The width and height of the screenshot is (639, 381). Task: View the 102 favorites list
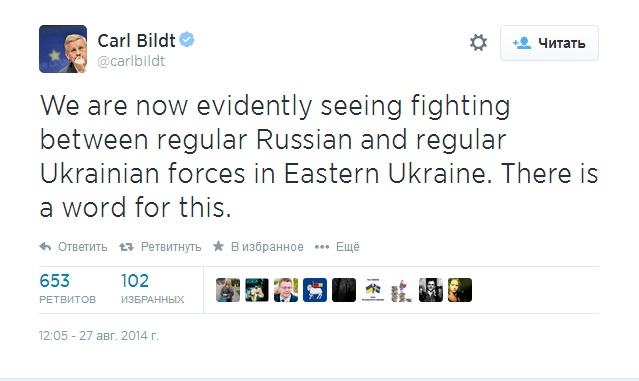click(x=152, y=289)
